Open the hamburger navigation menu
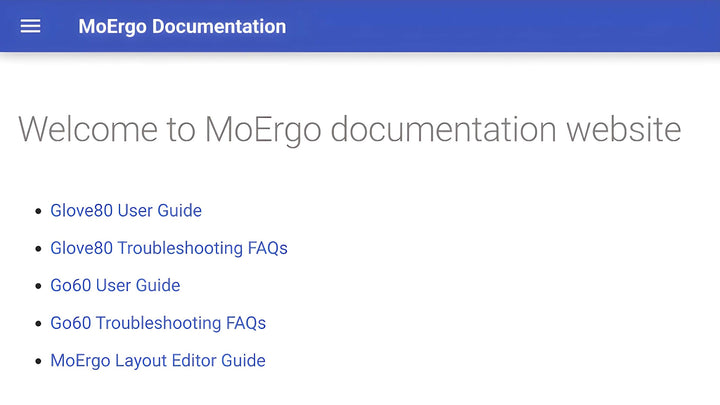720x405 pixels. tap(31, 26)
